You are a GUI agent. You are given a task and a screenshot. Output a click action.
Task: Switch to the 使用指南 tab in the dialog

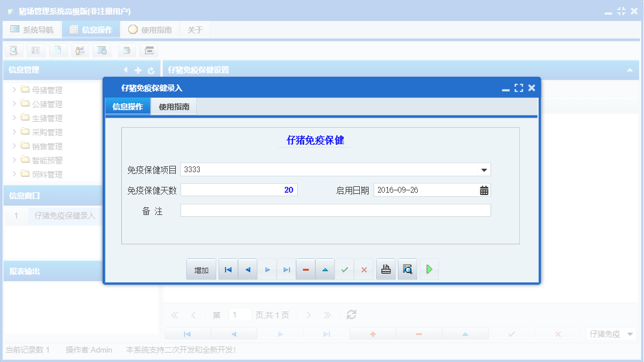click(x=173, y=106)
